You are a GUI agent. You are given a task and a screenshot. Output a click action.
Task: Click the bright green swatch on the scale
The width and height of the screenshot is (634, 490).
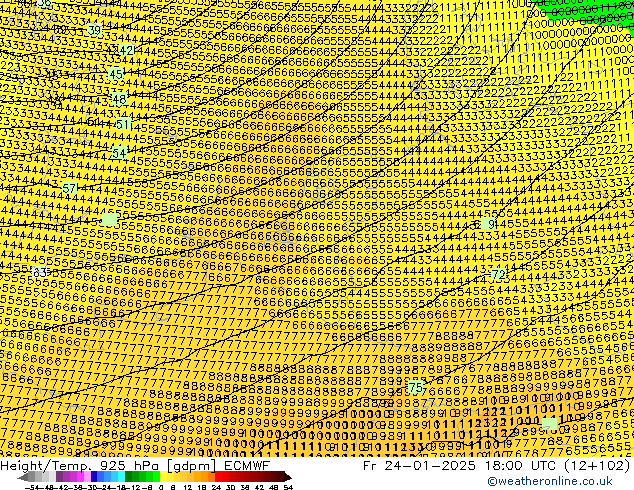tap(156, 477)
